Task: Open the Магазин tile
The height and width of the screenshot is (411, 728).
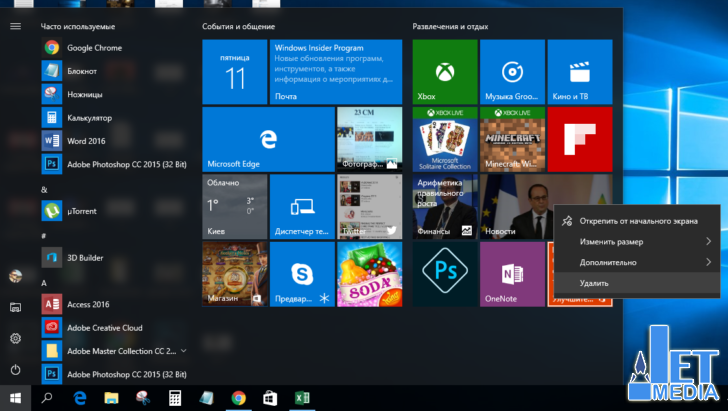Action: coord(235,274)
